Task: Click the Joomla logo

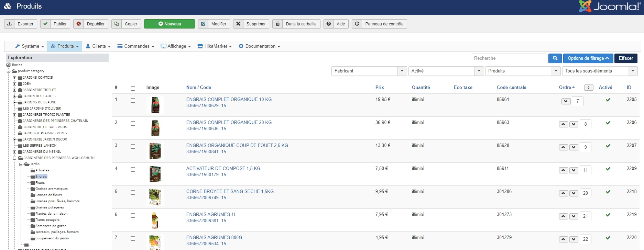Action: (610, 7)
